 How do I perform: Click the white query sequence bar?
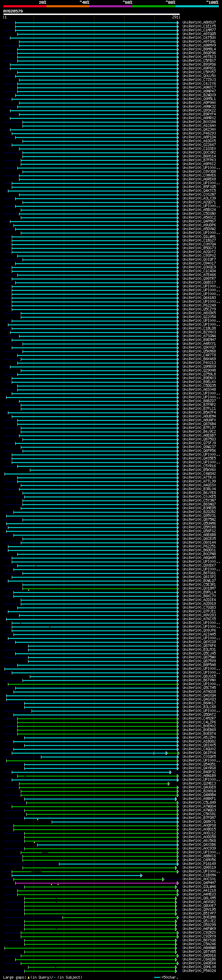[x=91, y=14]
